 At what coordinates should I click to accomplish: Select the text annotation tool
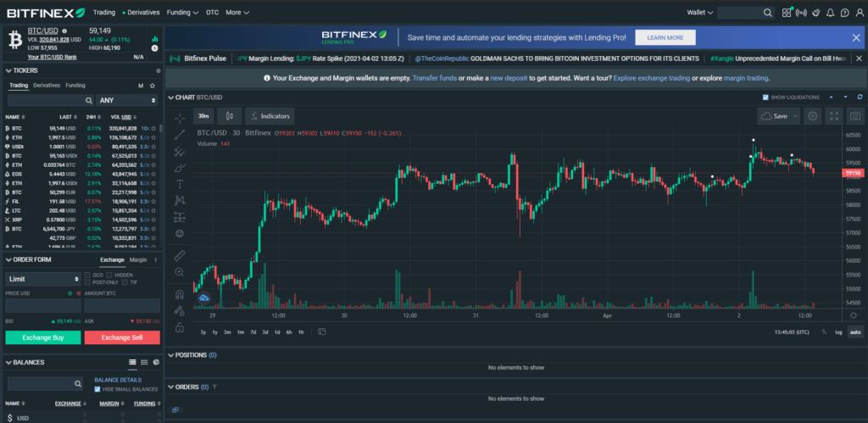point(180,184)
